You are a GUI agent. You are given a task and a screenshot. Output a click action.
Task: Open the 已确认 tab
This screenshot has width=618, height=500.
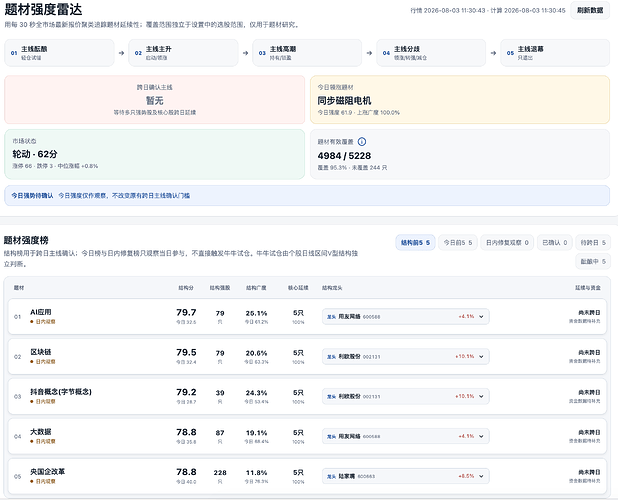click(555, 243)
